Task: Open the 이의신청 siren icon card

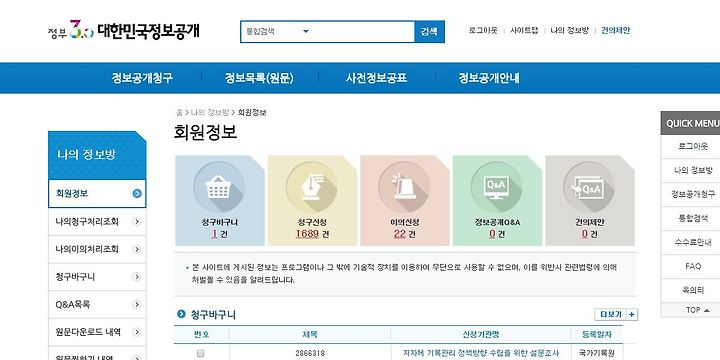Action: pos(405,200)
